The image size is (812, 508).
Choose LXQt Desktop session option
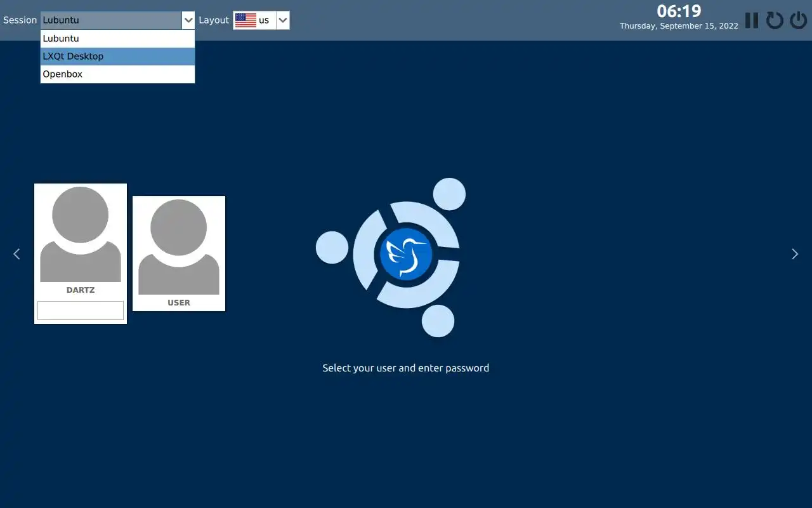(117, 56)
